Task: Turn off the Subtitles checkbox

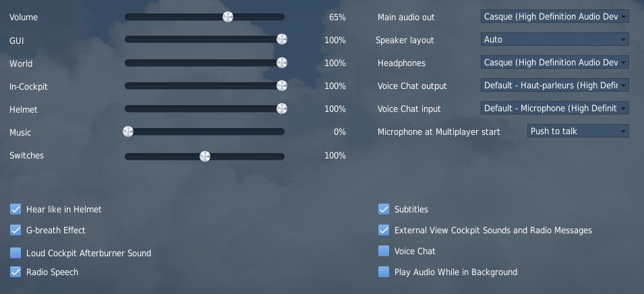Action: [x=384, y=209]
